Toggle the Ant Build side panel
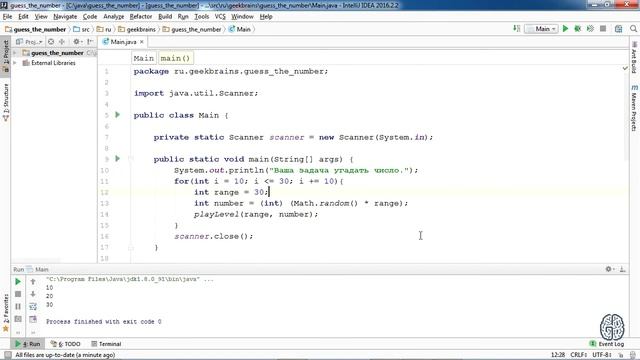This screenshot has height=360, width=640. point(634,58)
